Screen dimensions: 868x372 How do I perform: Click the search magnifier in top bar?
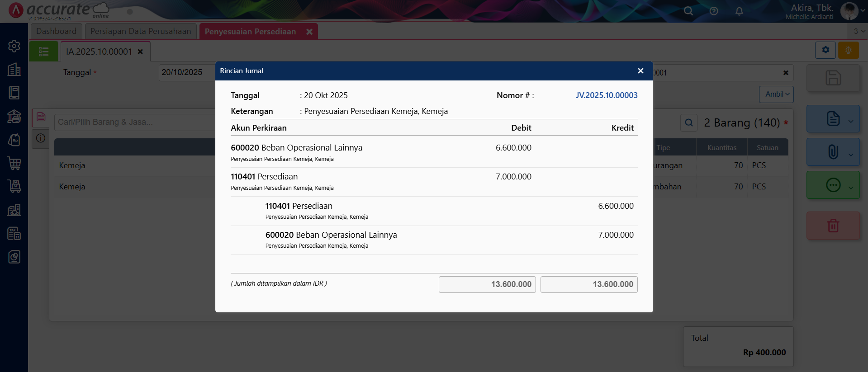tap(688, 11)
